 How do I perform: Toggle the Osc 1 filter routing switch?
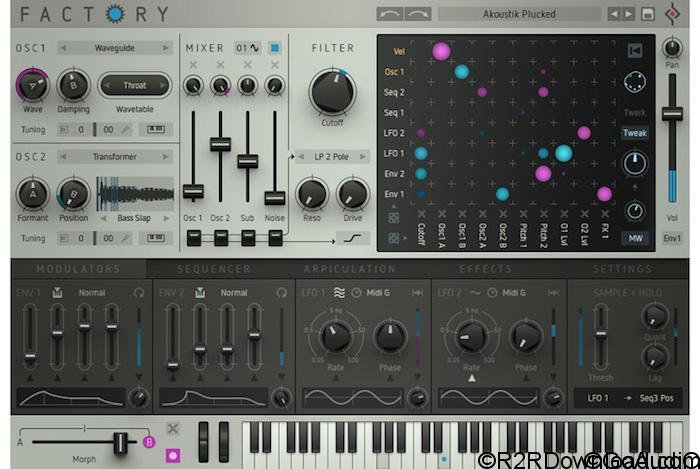[194, 238]
